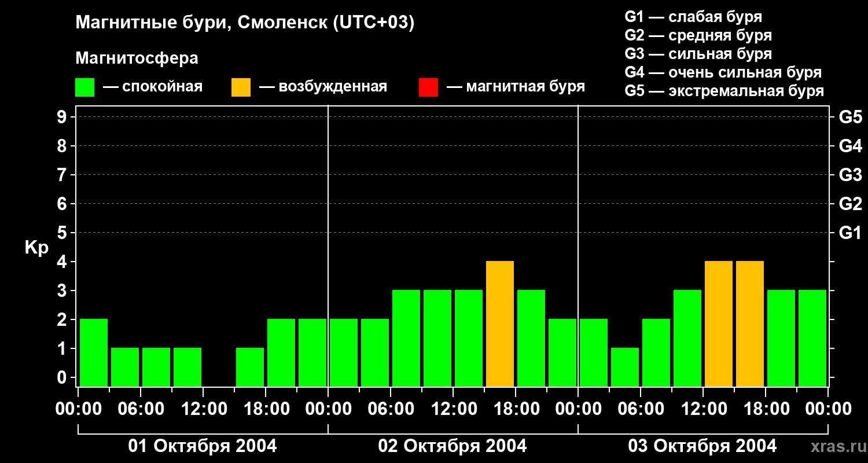Select the 03 Октября 2004 date label

point(703,446)
